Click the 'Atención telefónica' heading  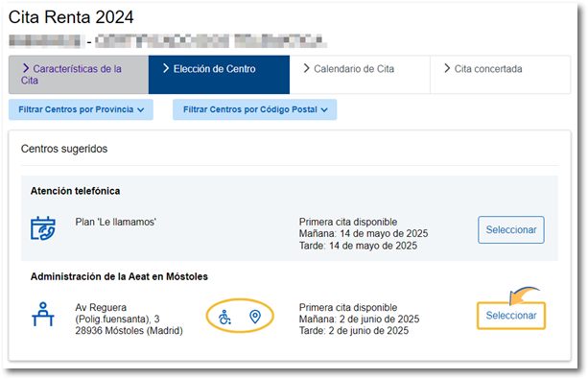pyautogui.click(x=76, y=191)
